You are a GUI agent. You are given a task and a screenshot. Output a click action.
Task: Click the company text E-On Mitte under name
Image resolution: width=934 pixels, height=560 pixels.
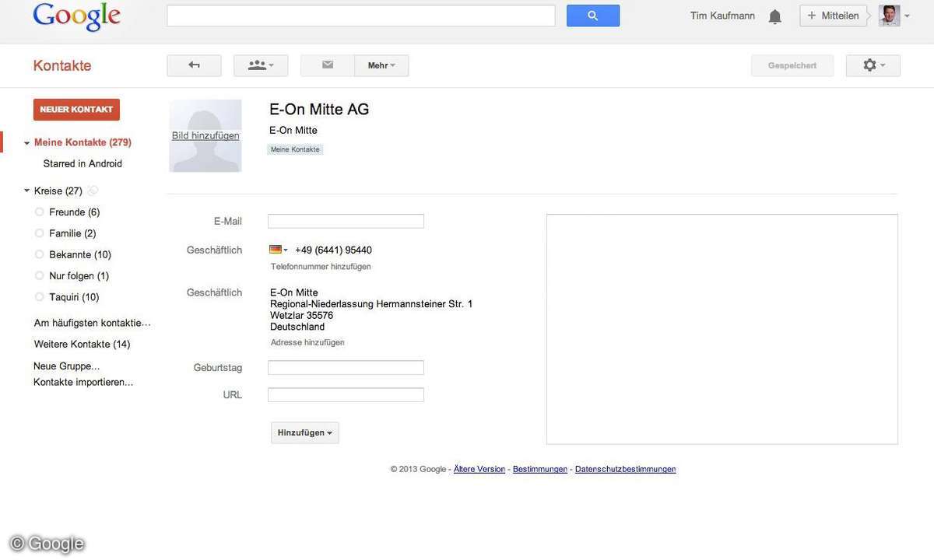click(x=293, y=131)
